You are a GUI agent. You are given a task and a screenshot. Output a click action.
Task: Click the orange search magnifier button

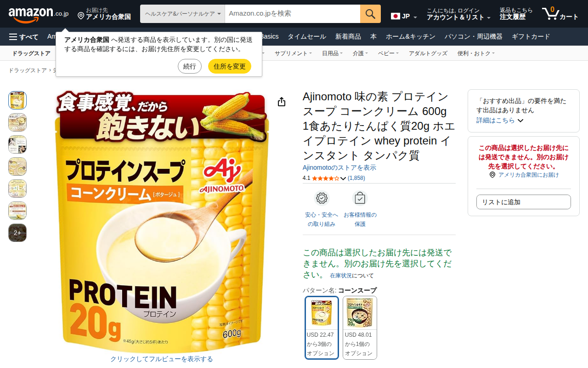[370, 14]
